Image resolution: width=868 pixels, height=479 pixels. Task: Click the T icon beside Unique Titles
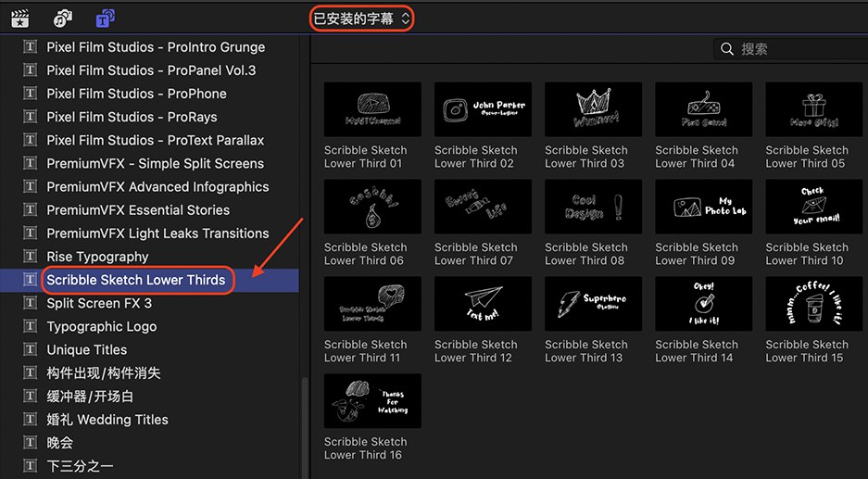pyautogui.click(x=30, y=349)
